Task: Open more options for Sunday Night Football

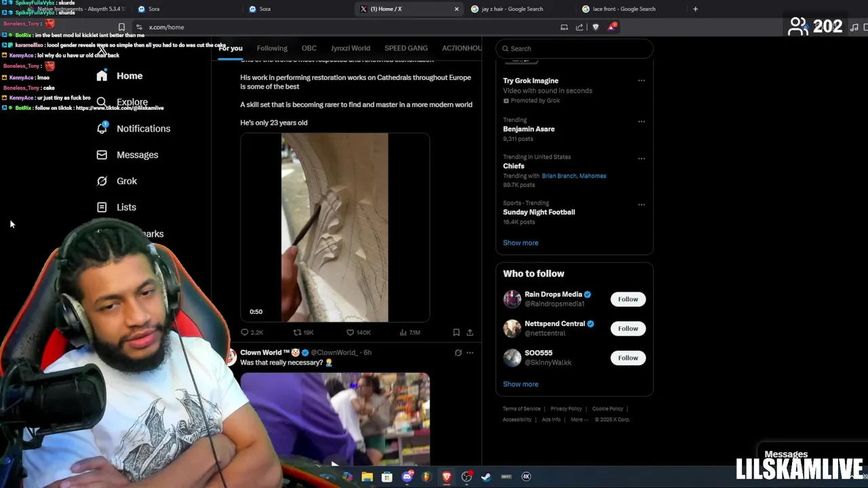Action: (641, 205)
